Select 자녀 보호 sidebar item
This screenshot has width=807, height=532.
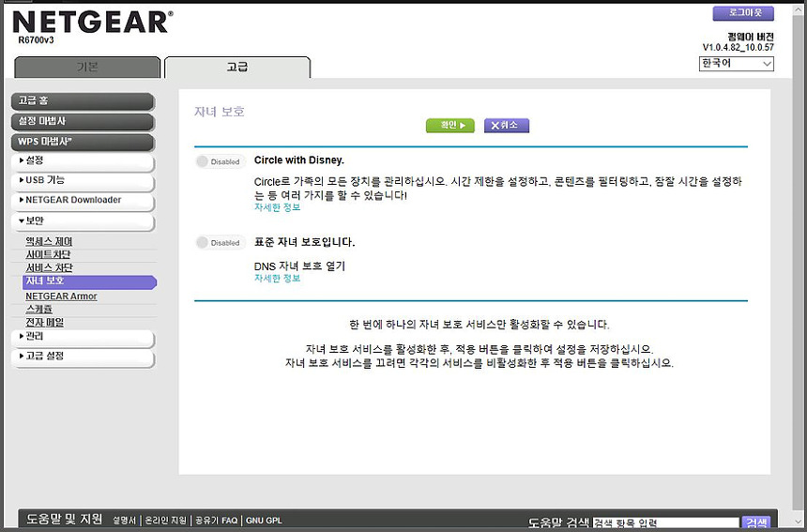tap(89, 281)
